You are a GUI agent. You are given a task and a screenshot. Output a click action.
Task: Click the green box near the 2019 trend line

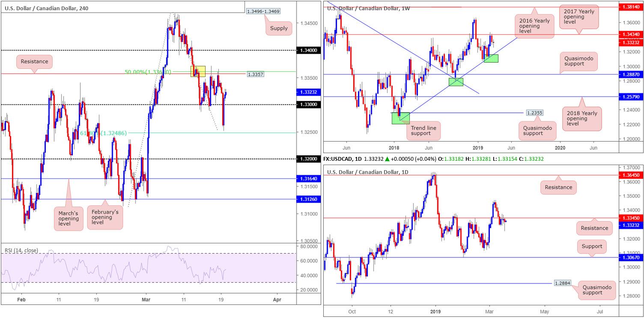point(491,58)
